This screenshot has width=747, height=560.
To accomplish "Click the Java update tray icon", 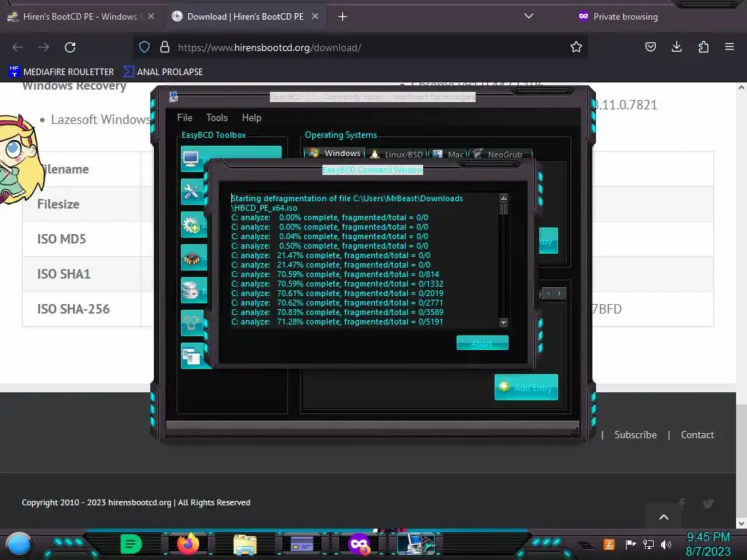I will 609,544.
